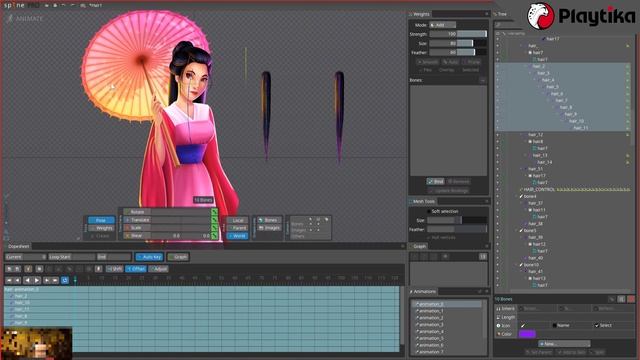Select the Scale transform tool
Screen dimensions: 640x360
click(x=137, y=227)
